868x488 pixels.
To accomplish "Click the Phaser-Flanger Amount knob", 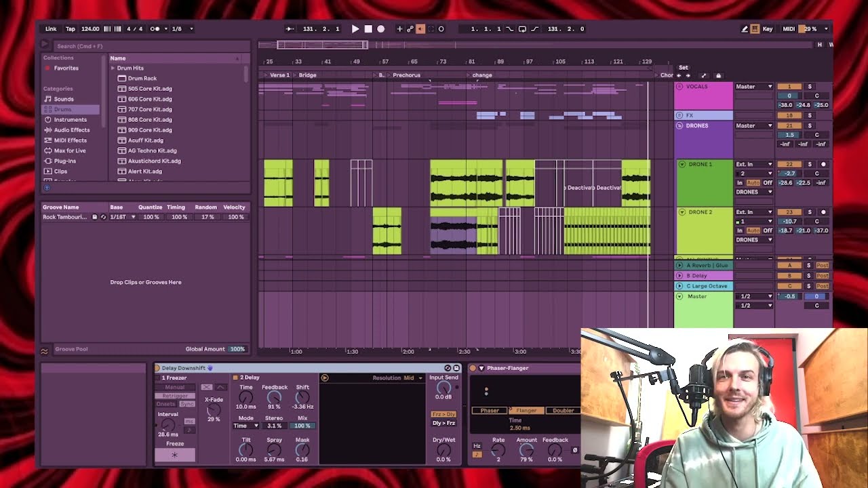I will (x=526, y=450).
